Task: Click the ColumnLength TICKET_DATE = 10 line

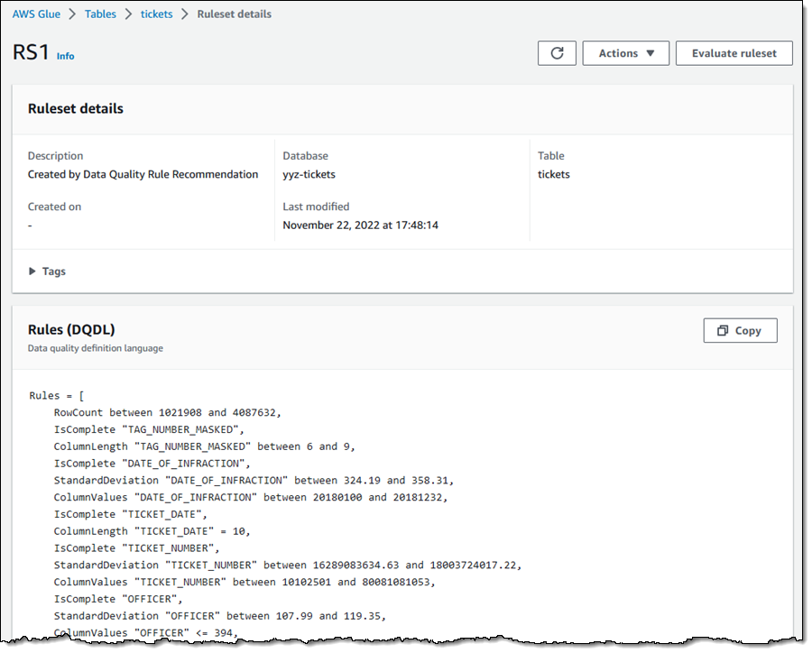Action: pyautogui.click(x=152, y=531)
